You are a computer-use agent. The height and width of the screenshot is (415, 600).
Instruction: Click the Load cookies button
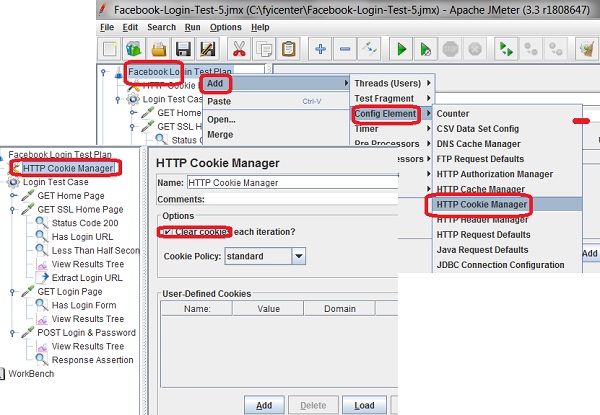pos(364,405)
